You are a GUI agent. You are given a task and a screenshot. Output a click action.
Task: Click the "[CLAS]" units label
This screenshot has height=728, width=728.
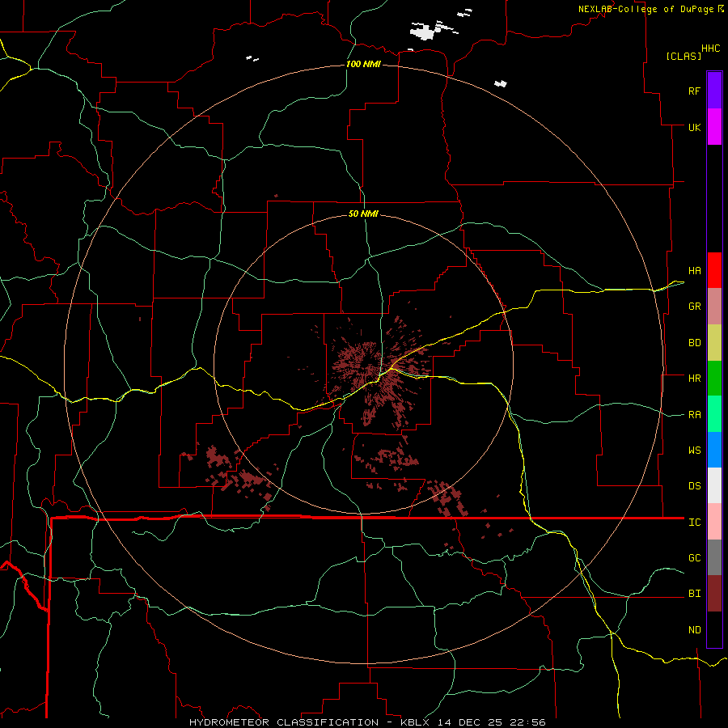684,56
